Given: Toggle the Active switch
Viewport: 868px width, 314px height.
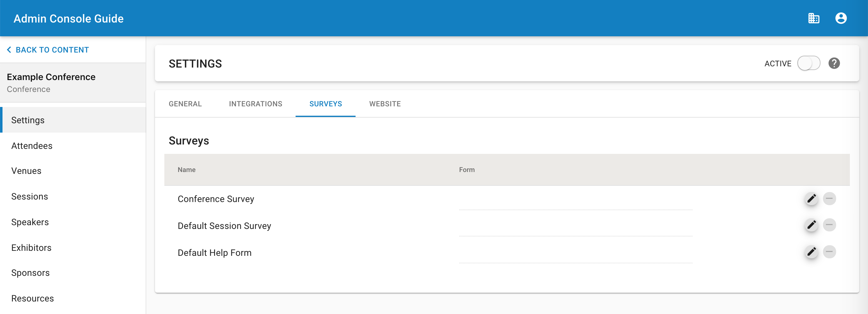Looking at the screenshot, I should 808,63.
